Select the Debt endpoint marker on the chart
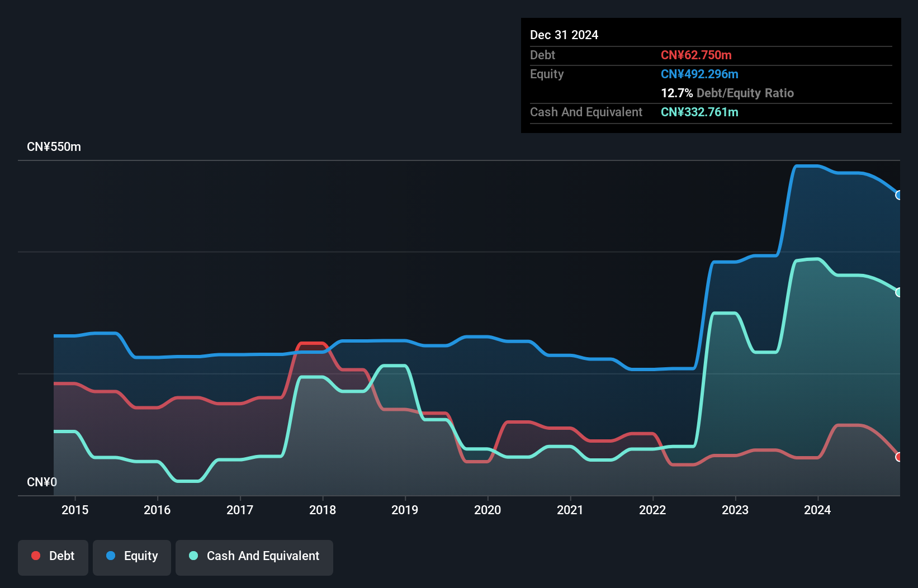This screenshot has height=588, width=918. pos(898,457)
